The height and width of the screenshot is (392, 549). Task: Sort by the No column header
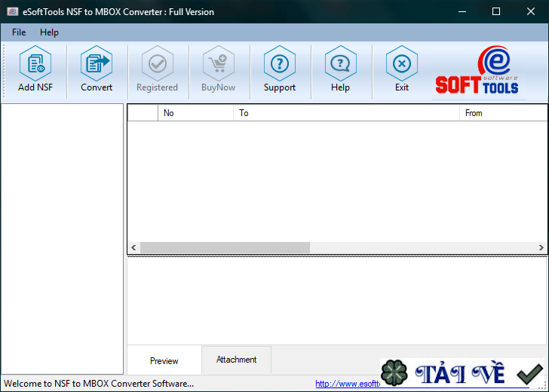tap(195, 113)
